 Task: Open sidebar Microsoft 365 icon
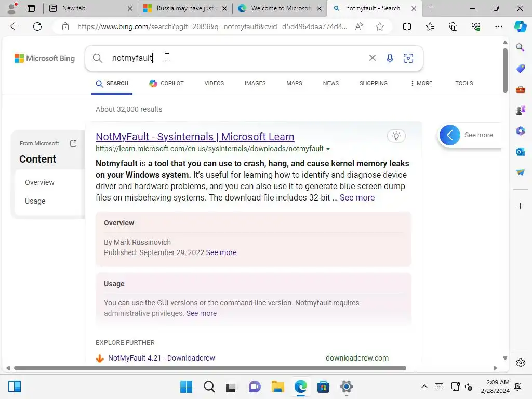(520, 131)
